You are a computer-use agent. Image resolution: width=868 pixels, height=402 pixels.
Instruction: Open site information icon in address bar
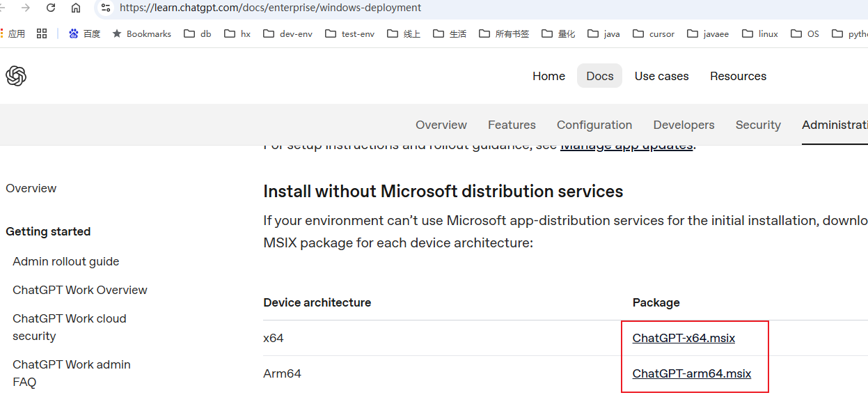click(x=106, y=8)
